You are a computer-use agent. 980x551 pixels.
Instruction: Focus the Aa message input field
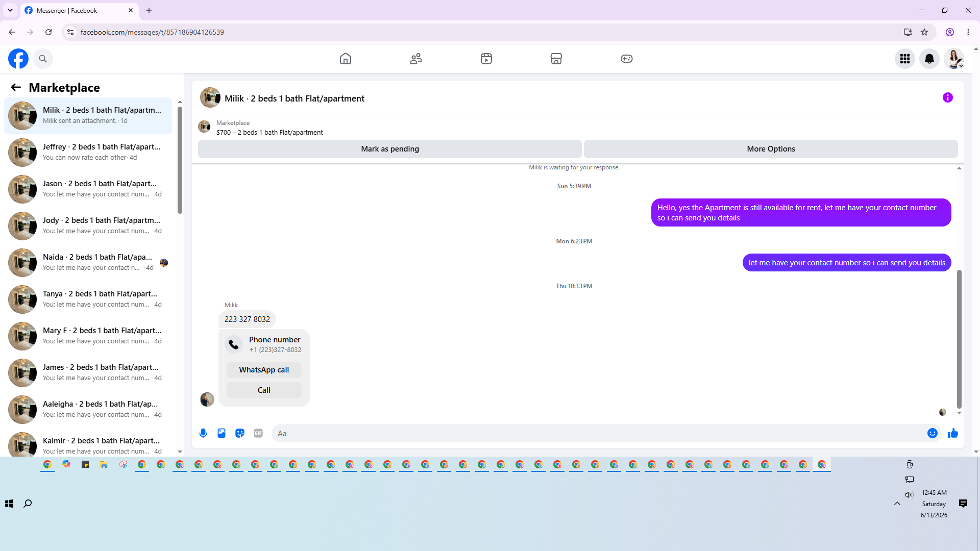pos(597,433)
